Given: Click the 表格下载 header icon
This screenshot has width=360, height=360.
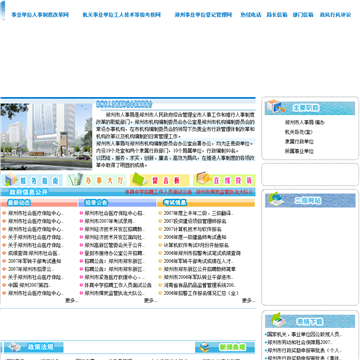Looking at the screenshot, I should click(x=278, y=320).
